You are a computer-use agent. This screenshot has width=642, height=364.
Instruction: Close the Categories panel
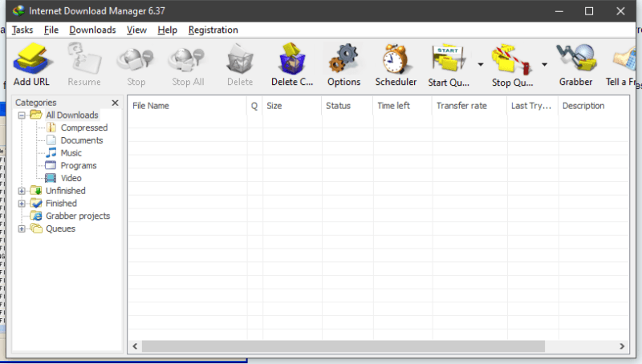pos(115,103)
